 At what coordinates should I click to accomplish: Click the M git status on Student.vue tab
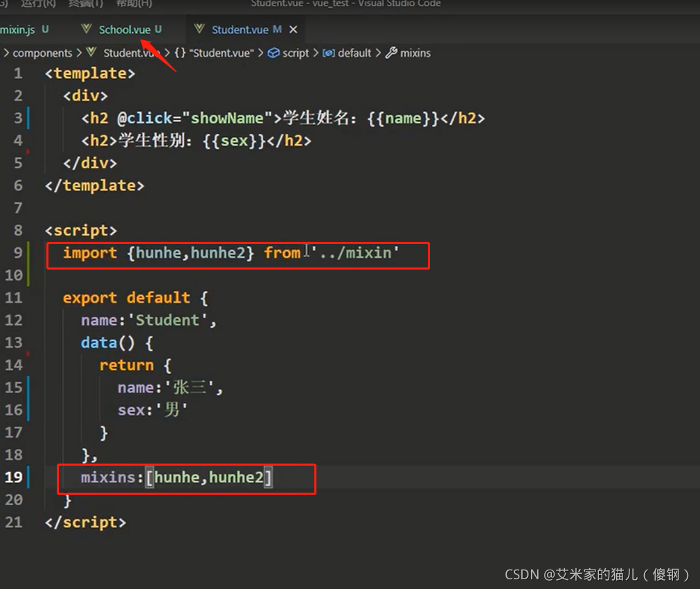pyautogui.click(x=277, y=29)
